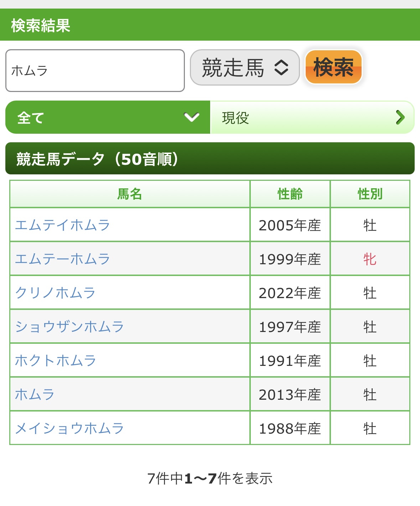Click the down chevron on 全て tab
This screenshot has height=506, width=420.
(192, 117)
